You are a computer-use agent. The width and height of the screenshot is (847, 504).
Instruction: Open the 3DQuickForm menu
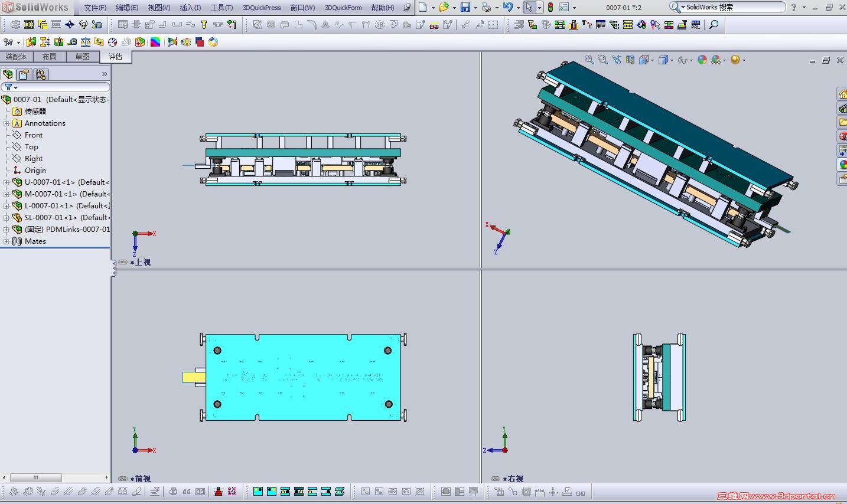click(x=343, y=8)
